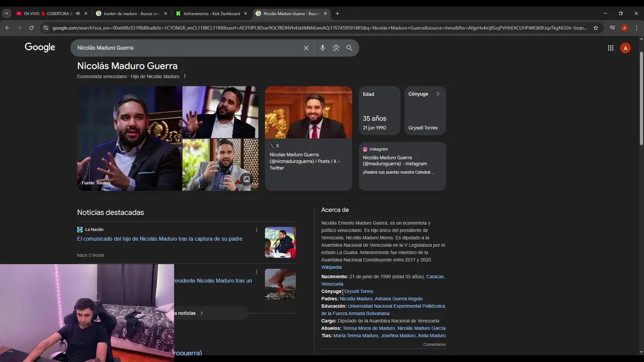Image resolution: width=644 pixels, height=362 pixels.
Task: Go back to the previous page
Action: (8, 28)
